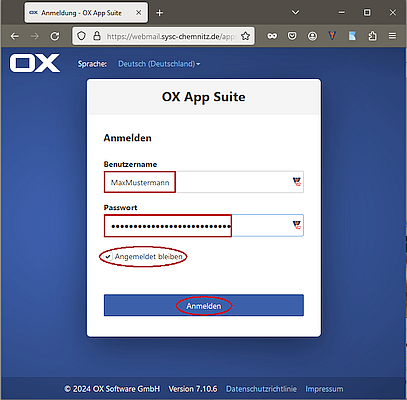
Task: Expand the list all tabs chevron
Action: 295,13
